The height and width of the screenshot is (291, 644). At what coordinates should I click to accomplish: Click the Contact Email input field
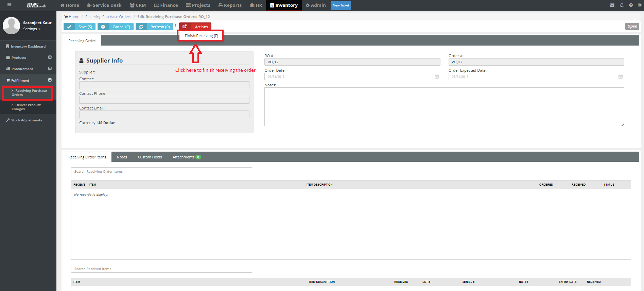164,114
